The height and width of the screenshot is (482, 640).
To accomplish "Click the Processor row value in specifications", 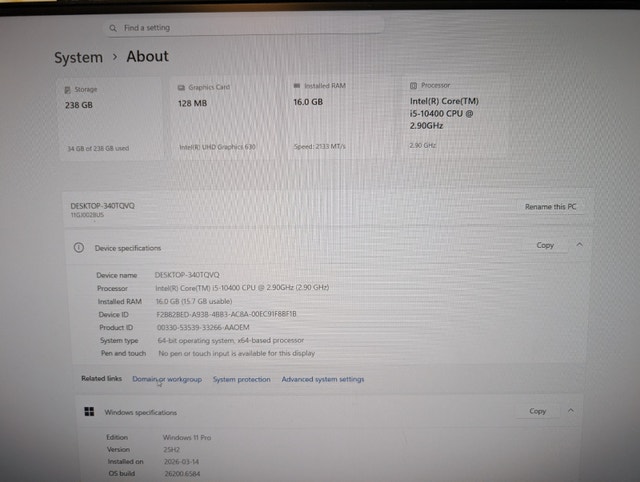I will click(242, 288).
